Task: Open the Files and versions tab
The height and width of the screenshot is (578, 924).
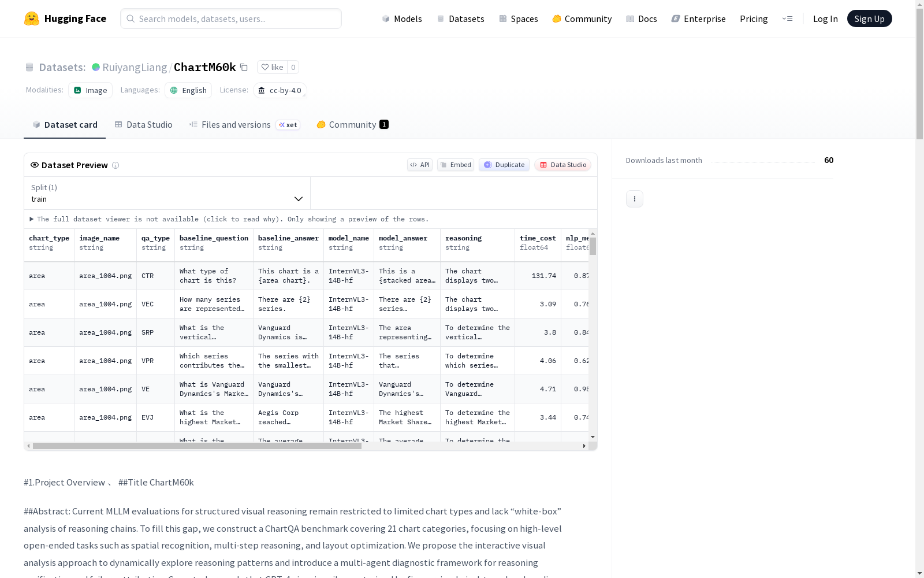Action: click(x=245, y=125)
